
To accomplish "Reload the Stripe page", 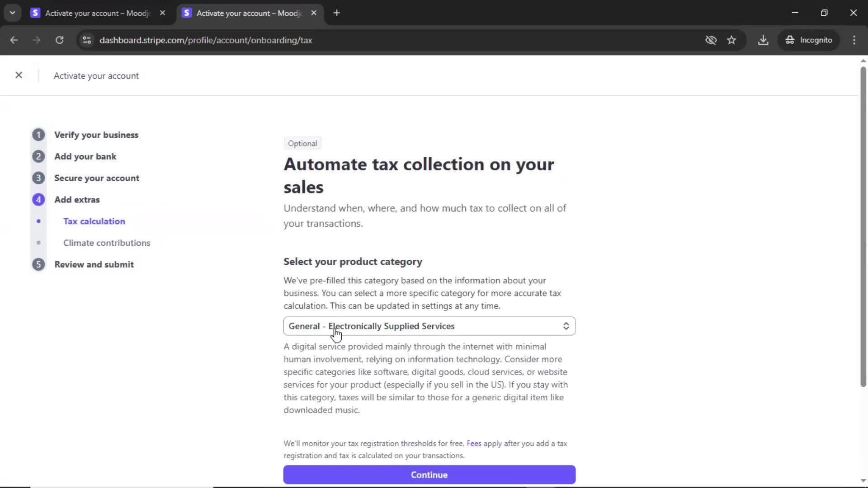I will pos(59,40).
